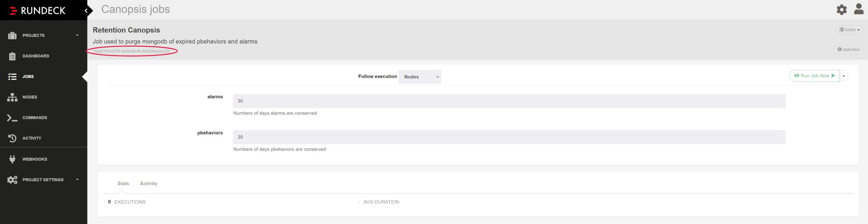The image size is (868, 224).
Task: Click the Retention Canopsis job title
Action: point(126,30)
